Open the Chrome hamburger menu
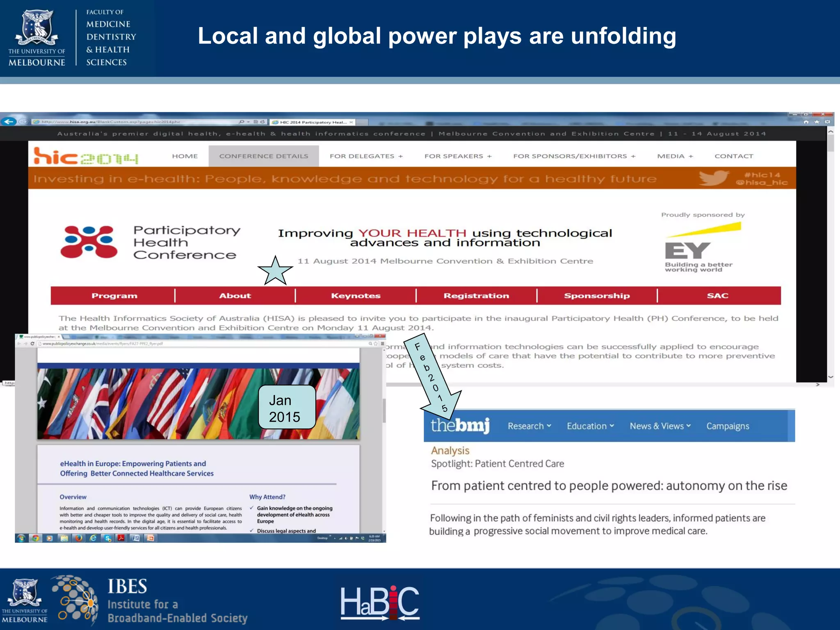 [382, 344]
